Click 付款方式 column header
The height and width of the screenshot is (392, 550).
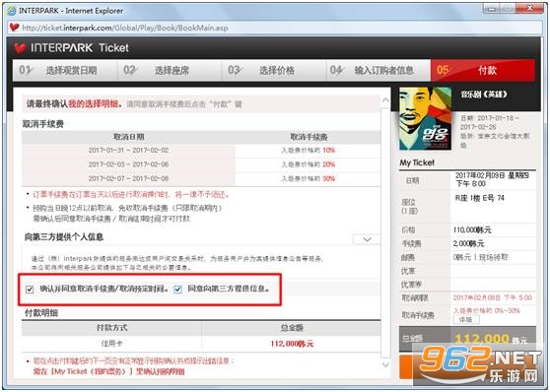111,328
